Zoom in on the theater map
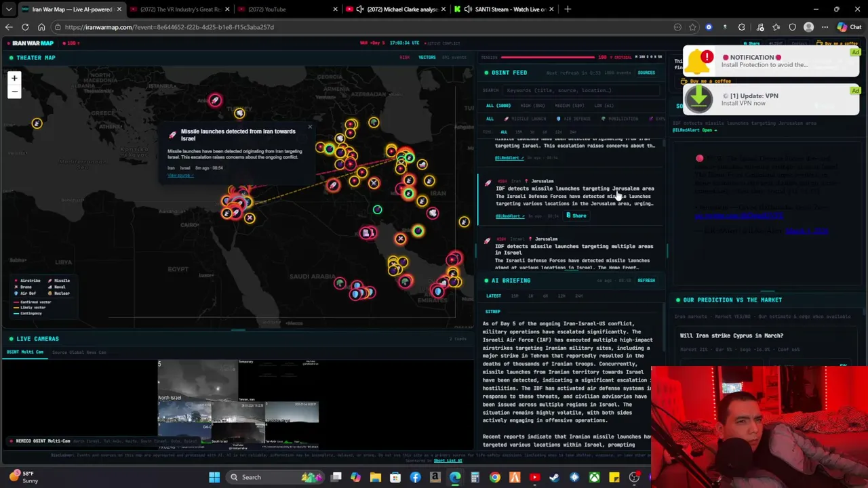The image size is (868, 488). click(14, 79)
